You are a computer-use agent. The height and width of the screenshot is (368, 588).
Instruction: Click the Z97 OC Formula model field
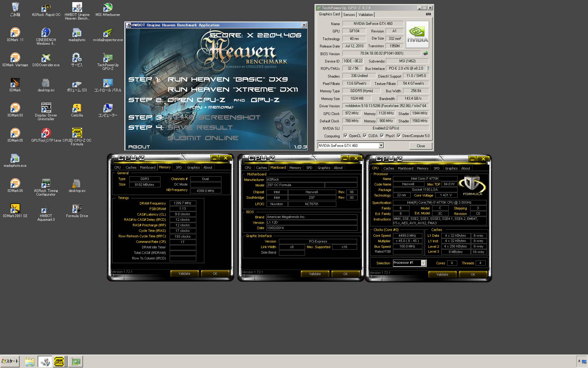(295, 185)
